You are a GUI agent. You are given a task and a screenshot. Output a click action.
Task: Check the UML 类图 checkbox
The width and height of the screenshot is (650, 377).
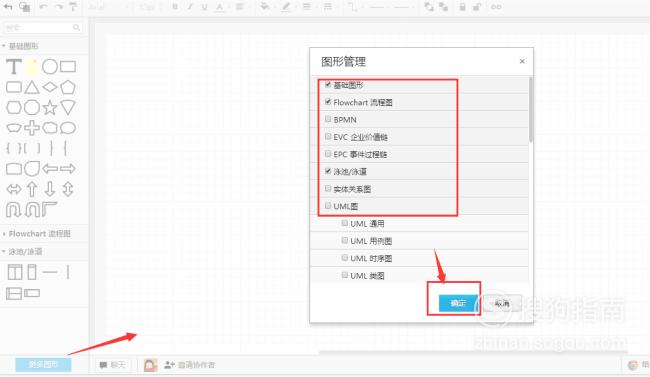click(x=344, y=275)
